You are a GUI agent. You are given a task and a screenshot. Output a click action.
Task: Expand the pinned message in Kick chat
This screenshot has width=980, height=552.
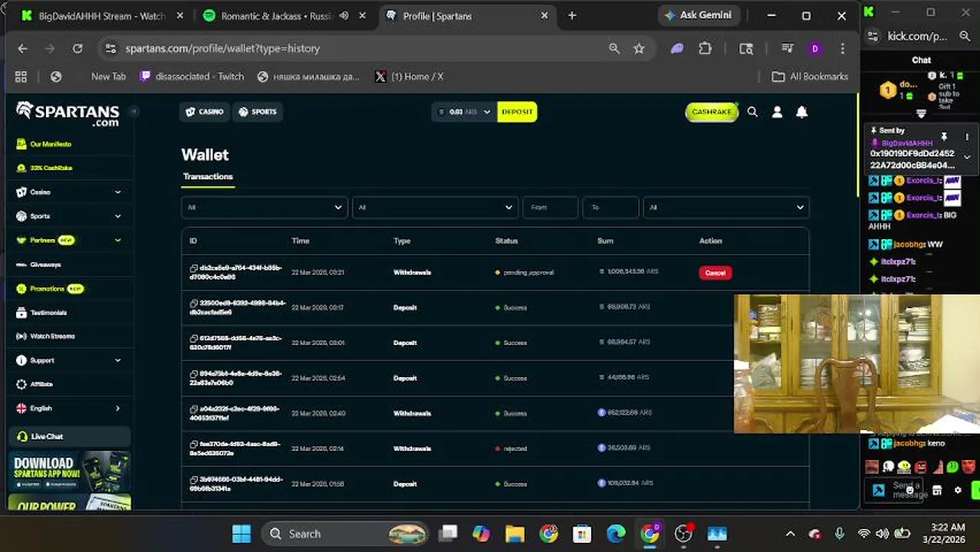(967, 157)
